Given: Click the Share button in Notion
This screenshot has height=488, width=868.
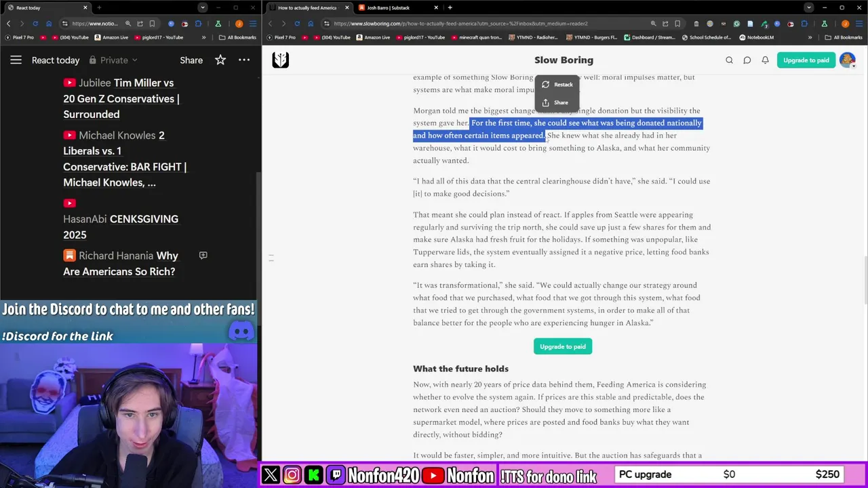Looking at the screenshot, I should coord(191,60).
